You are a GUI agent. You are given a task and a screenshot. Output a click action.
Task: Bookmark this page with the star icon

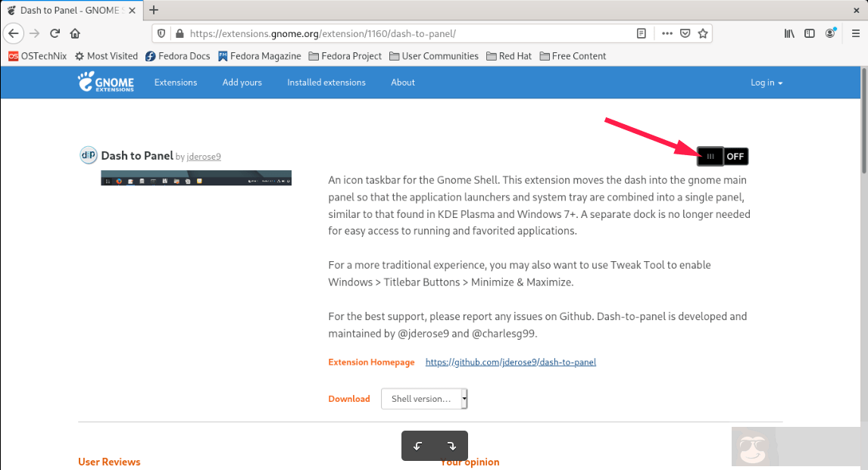click(703, 34)
